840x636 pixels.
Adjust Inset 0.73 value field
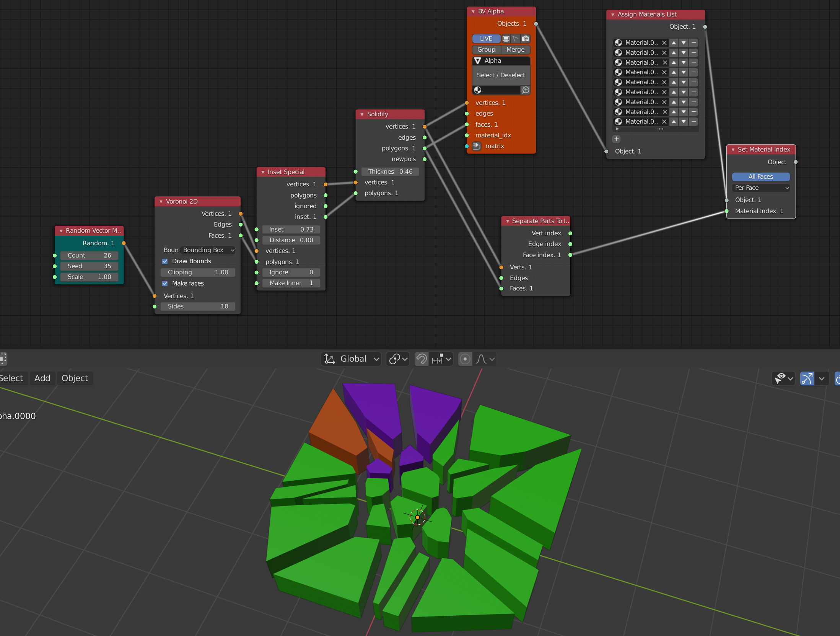(x=291, y=230)
